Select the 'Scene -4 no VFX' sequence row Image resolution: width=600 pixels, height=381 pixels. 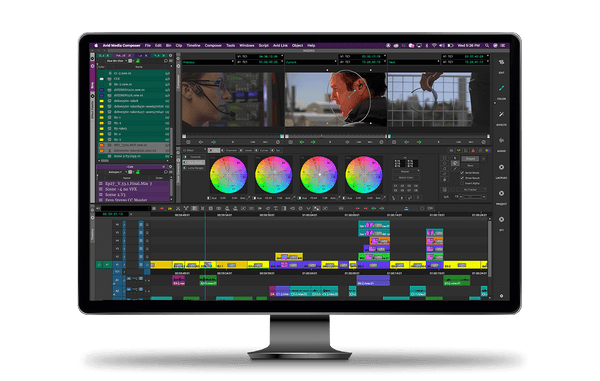(x=134, y=189)
